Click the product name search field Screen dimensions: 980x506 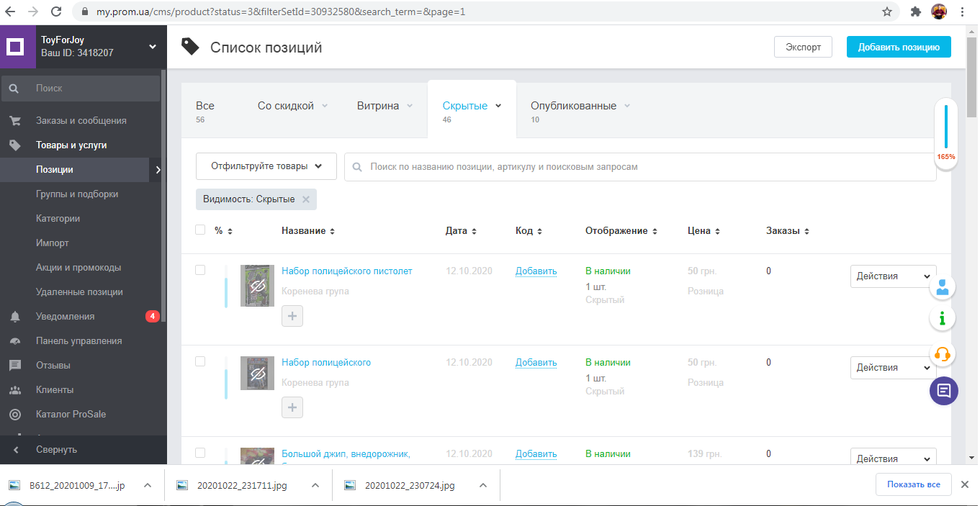(640, 166)
